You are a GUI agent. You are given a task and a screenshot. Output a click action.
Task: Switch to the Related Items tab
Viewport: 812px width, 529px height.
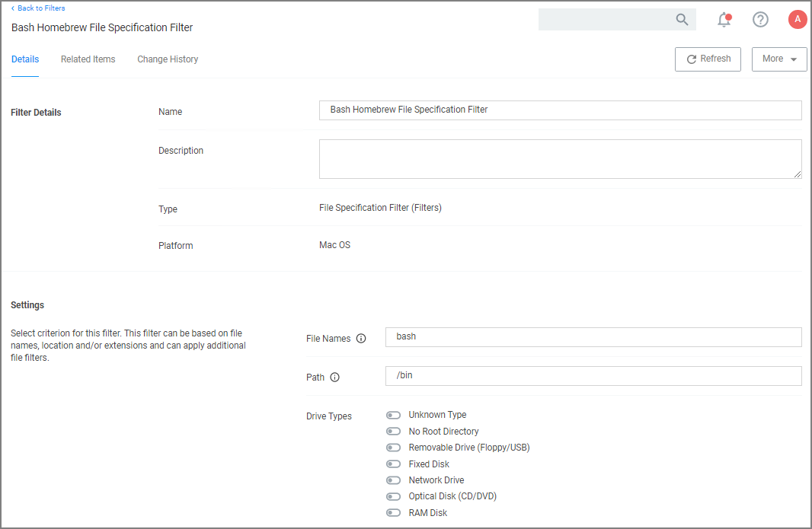tap(88, 59)
